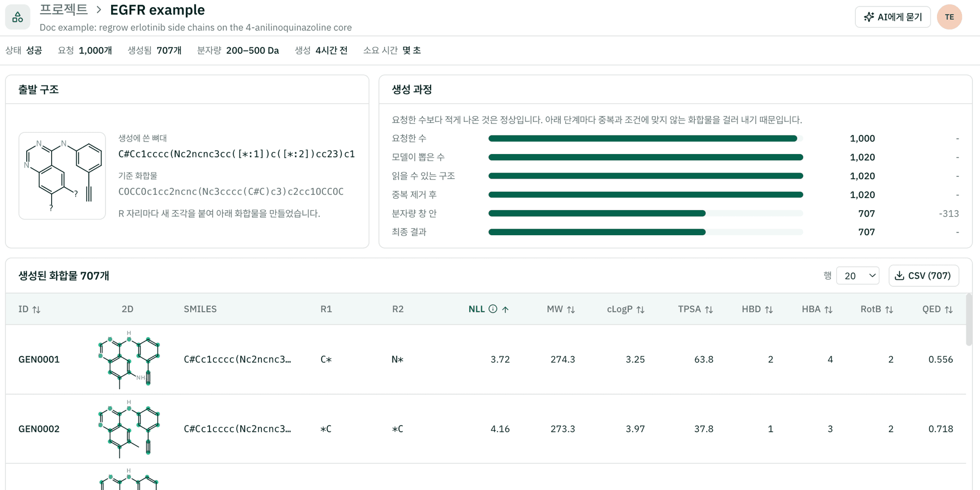980x490 pixels.
Task: Click the EGFR example project title
Action: [x=157, y=10]
